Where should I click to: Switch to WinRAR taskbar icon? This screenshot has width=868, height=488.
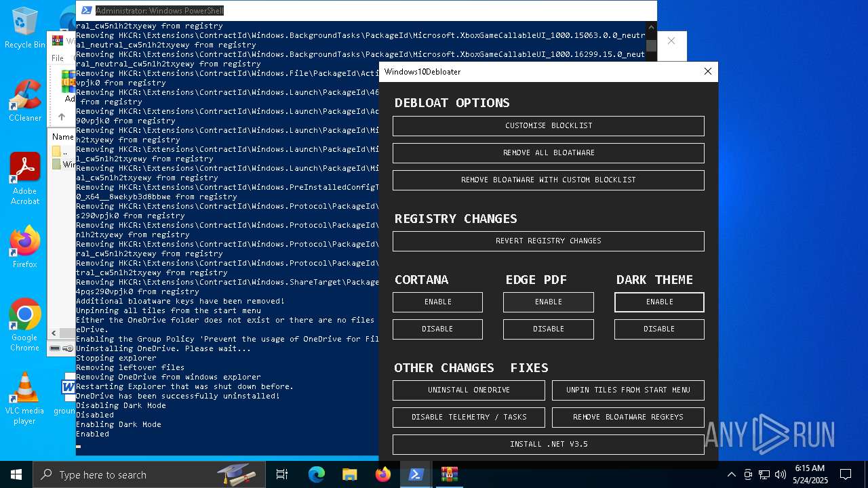tap(450, 474)
